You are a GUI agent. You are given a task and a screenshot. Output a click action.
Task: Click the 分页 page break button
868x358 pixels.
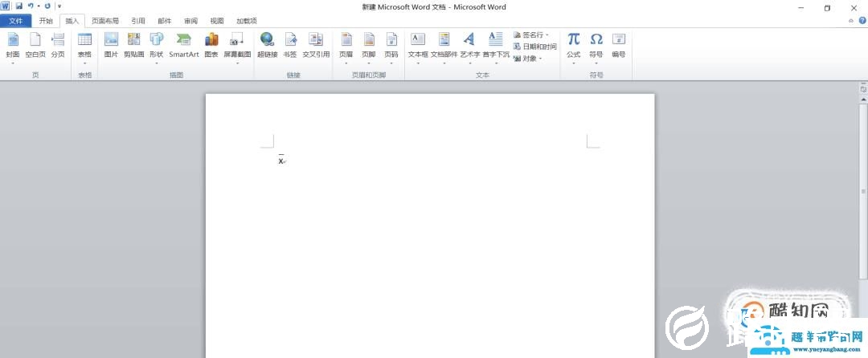click(58, 43)
